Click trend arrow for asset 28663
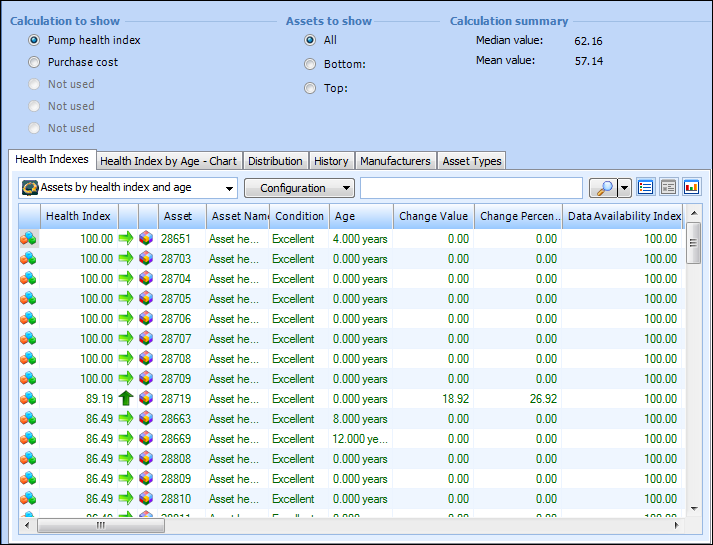 point(127,419)
